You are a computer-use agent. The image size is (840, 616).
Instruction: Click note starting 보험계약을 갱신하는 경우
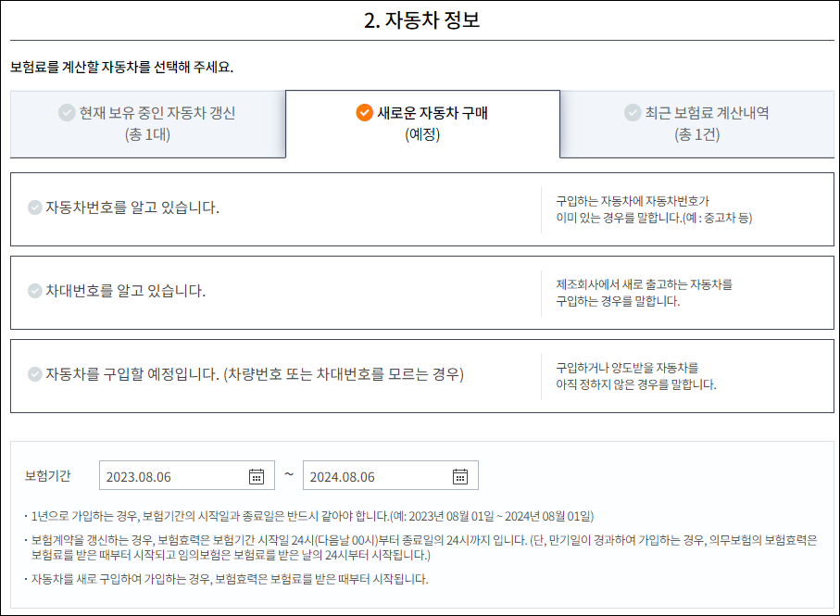(x=424, y=547)
